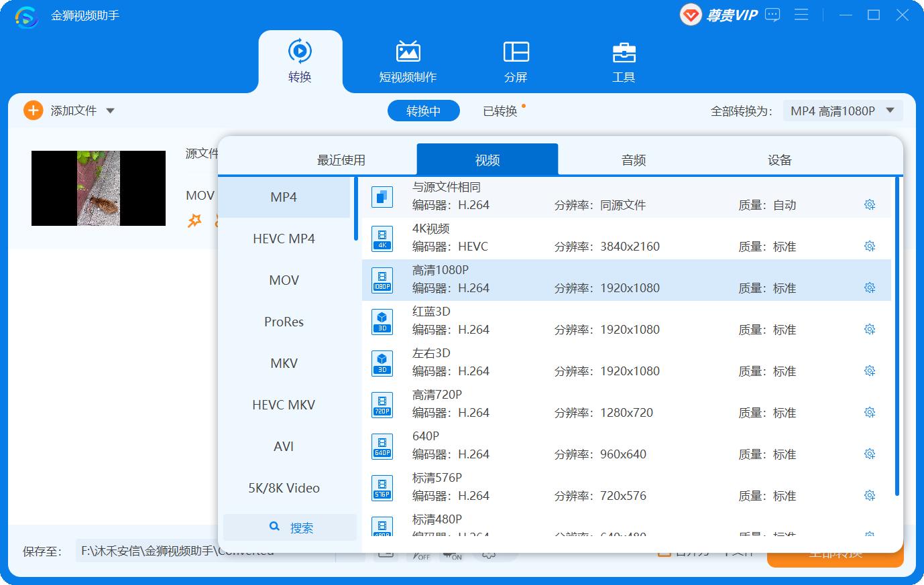Select the HEVC MKV format
This screenshot has height=585, width=924.
(x=284, y=405)
